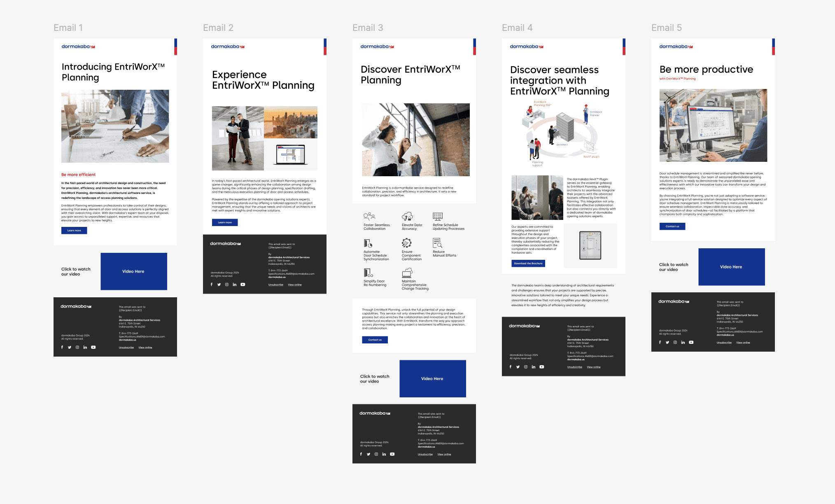Select the desktop monitor hero photo in Email 5

click(x=714, y=125)
